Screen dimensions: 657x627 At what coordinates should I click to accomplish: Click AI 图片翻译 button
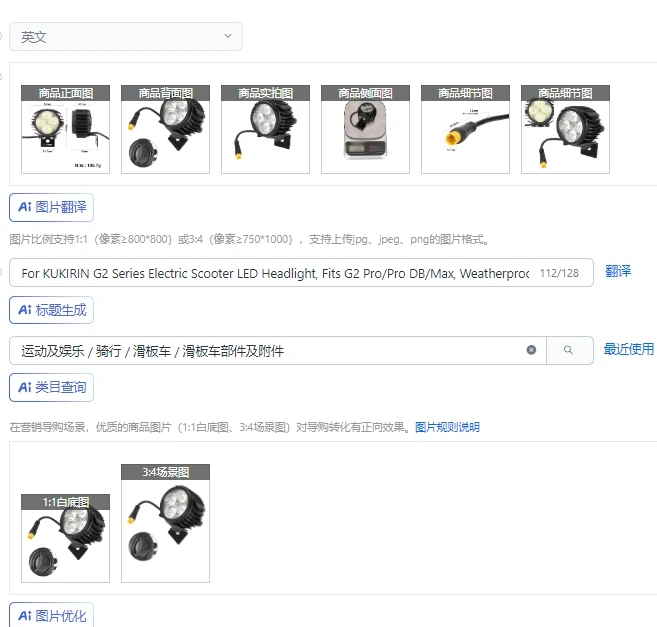pyautogui.click(x=52, y=207)
